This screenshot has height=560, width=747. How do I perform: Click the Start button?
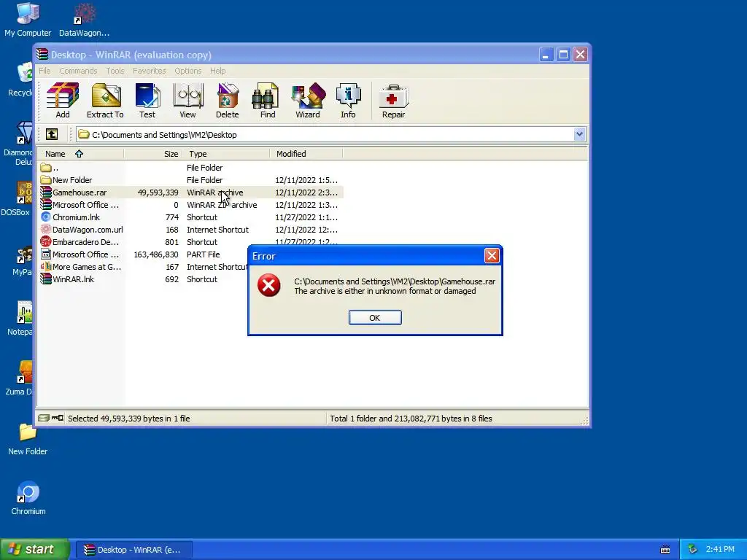point(34,549)
